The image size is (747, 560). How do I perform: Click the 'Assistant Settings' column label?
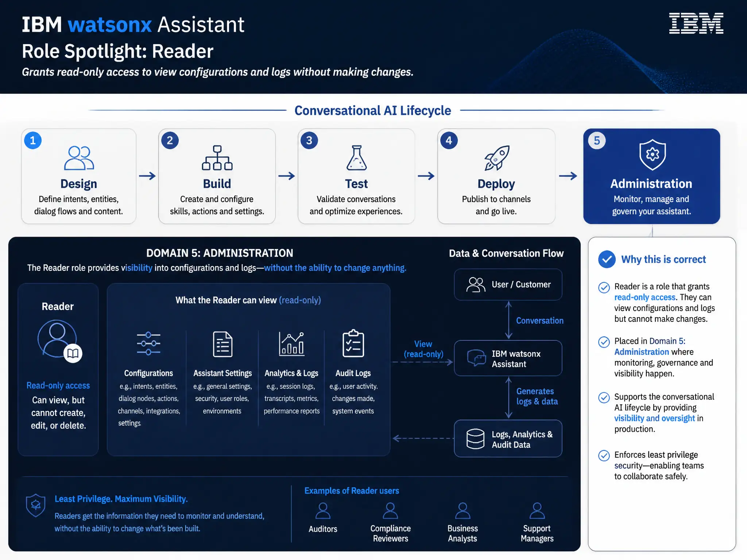click(x=222, y=373)
